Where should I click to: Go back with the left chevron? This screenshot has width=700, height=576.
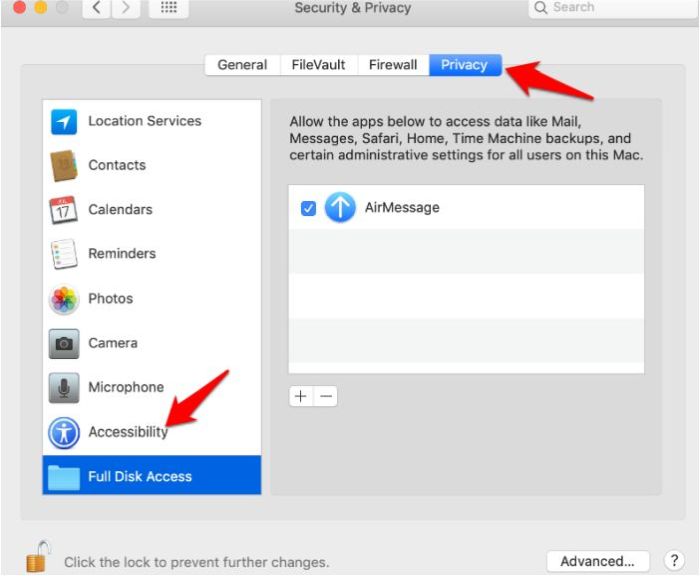click(x=96, y=8)
